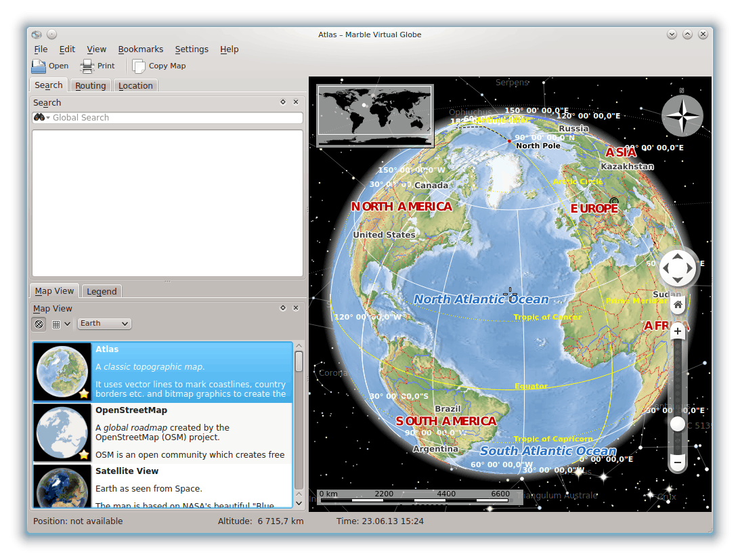Image resolution: width=740 pixels, height=560 pixels.
Task: Open the Earth celestial body combo box
Action: tap(104, 324)
